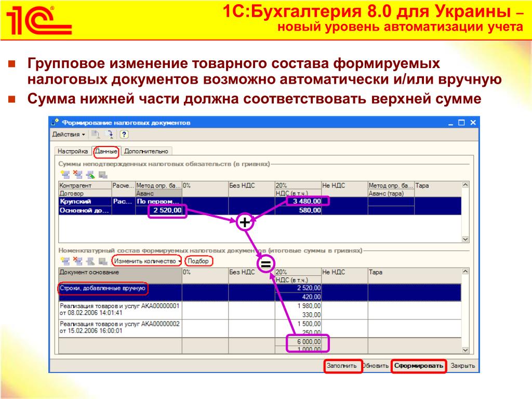Click the Документ основание column header
This screenshot has width=532, height=399.
[120, 275]
